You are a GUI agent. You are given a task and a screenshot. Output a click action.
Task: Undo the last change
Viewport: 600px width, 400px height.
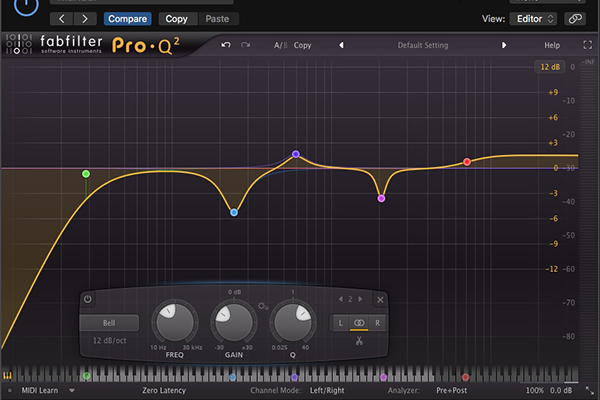[226, 45]
